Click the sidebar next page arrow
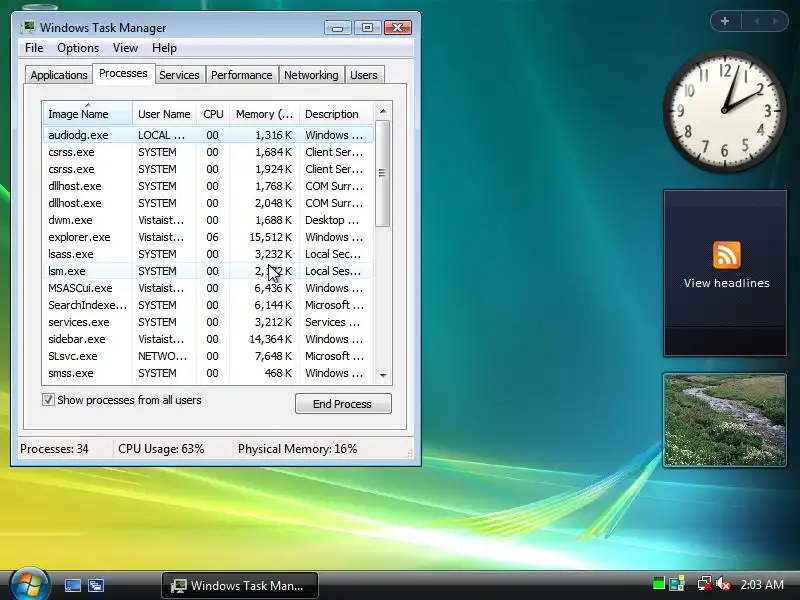 [776, 21]
